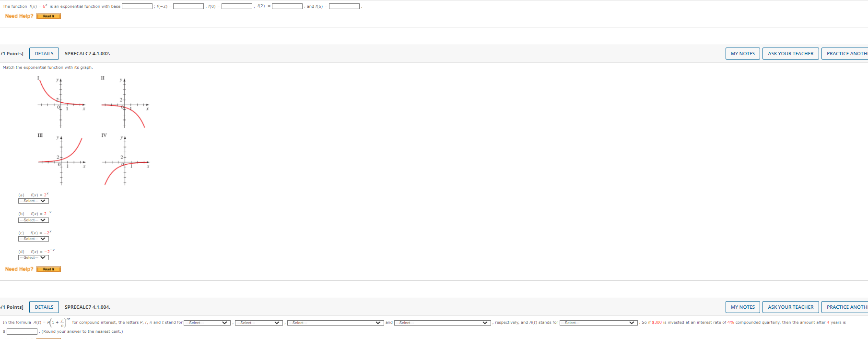Expand DETAILS for question SPRECALC7 4.1.004
Image resolution: width=868 pixels, height=339 pixels.
[x=44, y=307]
